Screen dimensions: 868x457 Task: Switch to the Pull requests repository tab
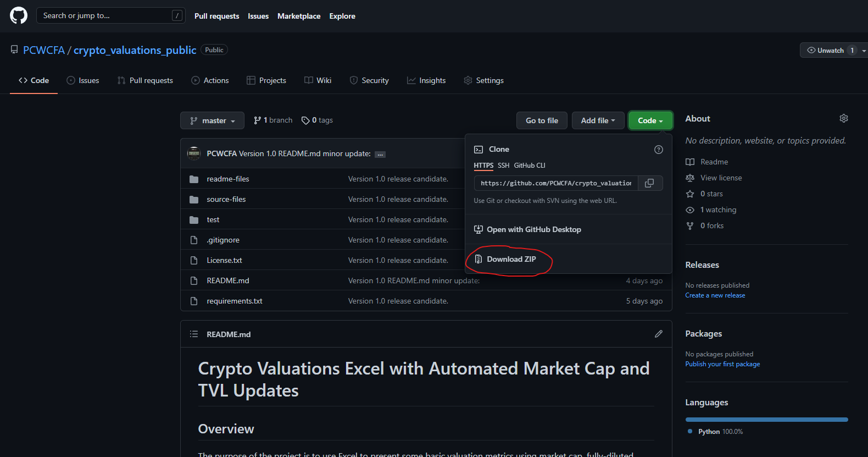coord(145,80)
